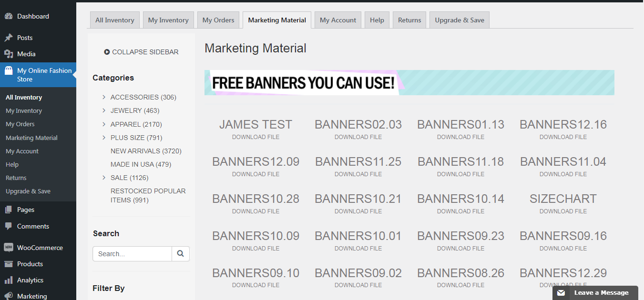Download file under JAMES TEST
Viewport: 644px width, 300px height.
tap(256, 137)
